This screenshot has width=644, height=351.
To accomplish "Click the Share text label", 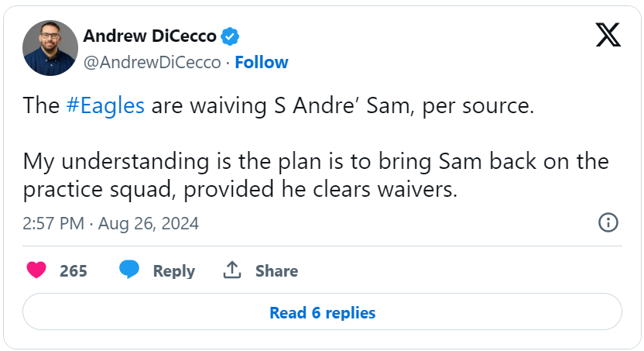I will coord(276,271).
